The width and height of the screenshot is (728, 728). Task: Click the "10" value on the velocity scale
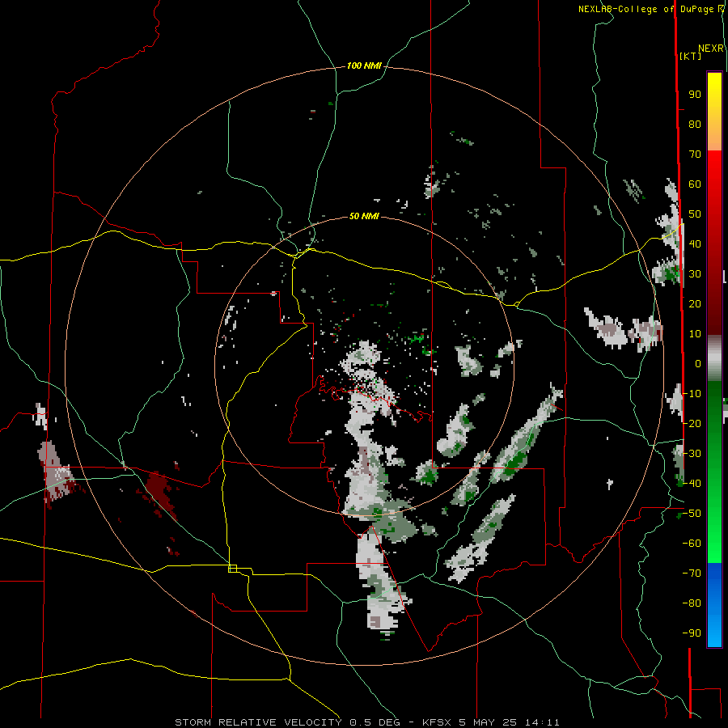tap(695, 334)
